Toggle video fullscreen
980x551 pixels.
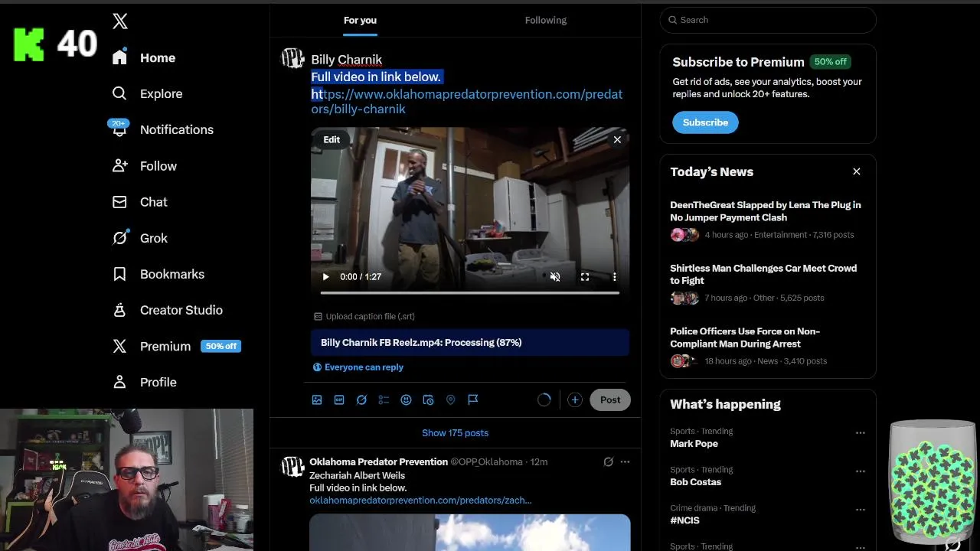(585, 277)
